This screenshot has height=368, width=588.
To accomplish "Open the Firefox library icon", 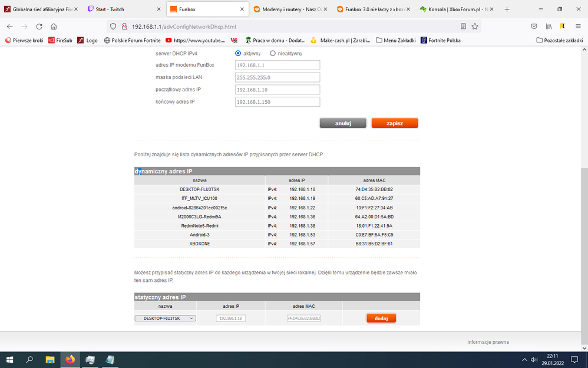I will point(549,27).
